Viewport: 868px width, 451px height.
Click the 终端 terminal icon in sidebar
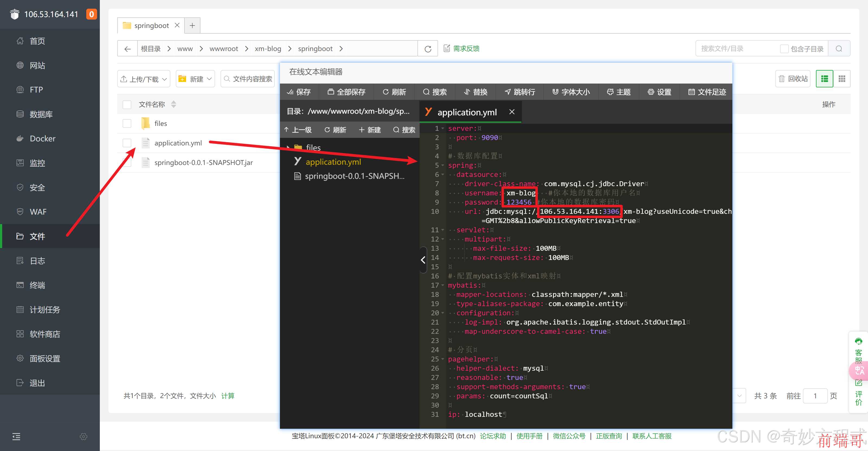click(x=20, y=285)
